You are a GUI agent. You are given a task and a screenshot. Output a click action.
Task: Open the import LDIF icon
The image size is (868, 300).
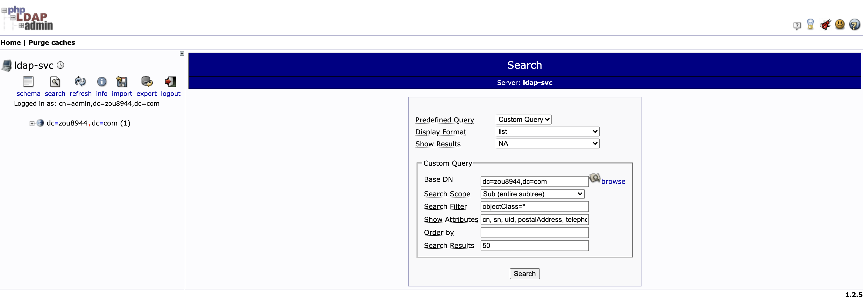(122, 82)
